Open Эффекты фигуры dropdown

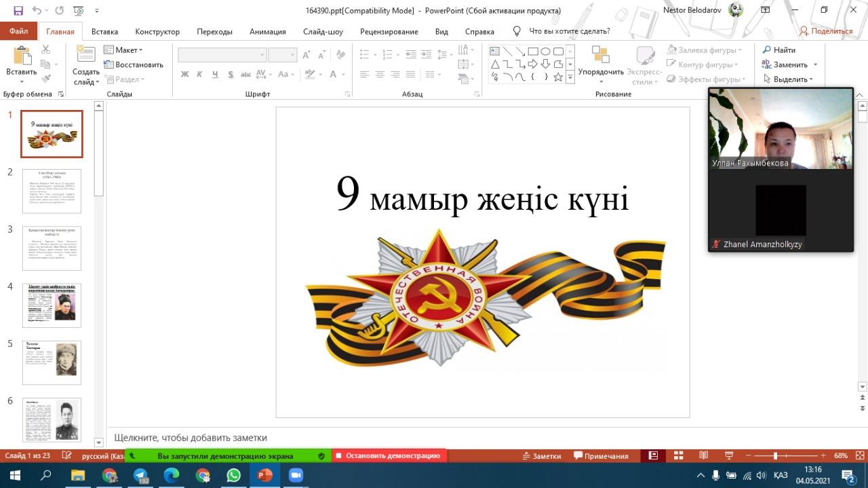[707, 79]
